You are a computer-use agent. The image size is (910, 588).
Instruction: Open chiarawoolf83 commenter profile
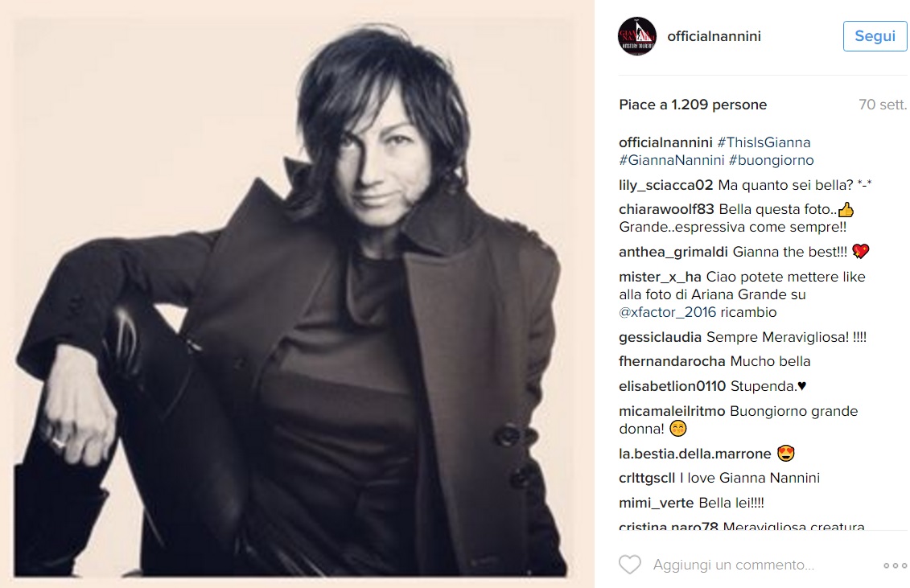coord(666,210)
